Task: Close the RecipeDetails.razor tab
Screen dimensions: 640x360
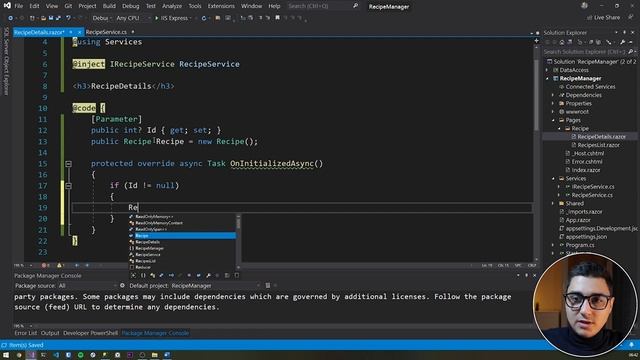Action: click(x=80, y=32)
